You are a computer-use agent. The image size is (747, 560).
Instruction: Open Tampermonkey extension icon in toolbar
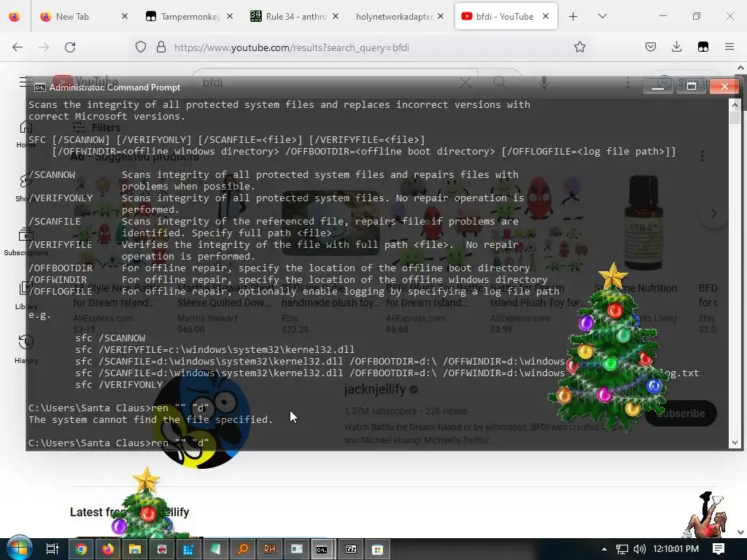click(703, 47)
